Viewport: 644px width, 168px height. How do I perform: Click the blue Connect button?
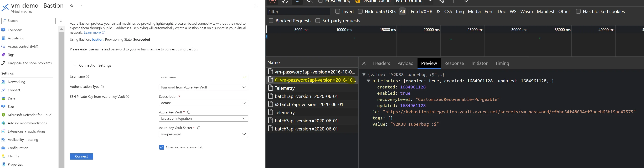coord(81,156)
